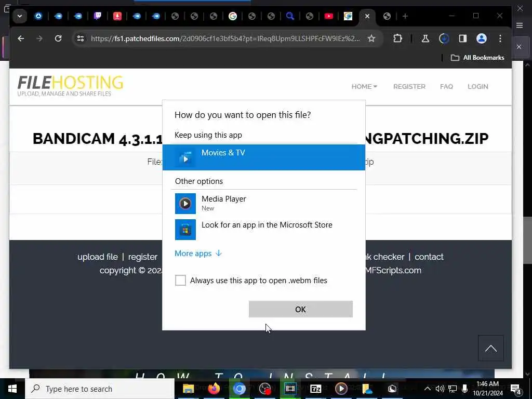Screen dimensions: 532x399
Task: Open the browser profile avatar
Action: (482, 38)
